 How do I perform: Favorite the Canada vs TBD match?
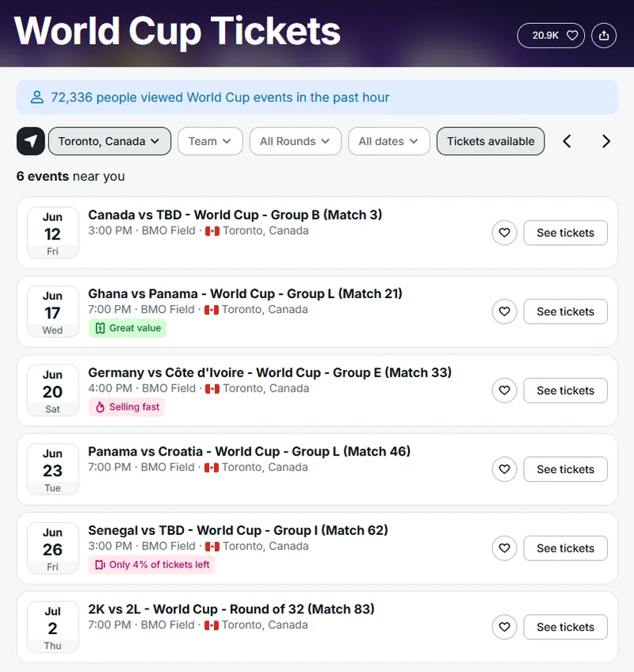coord(504,233)
